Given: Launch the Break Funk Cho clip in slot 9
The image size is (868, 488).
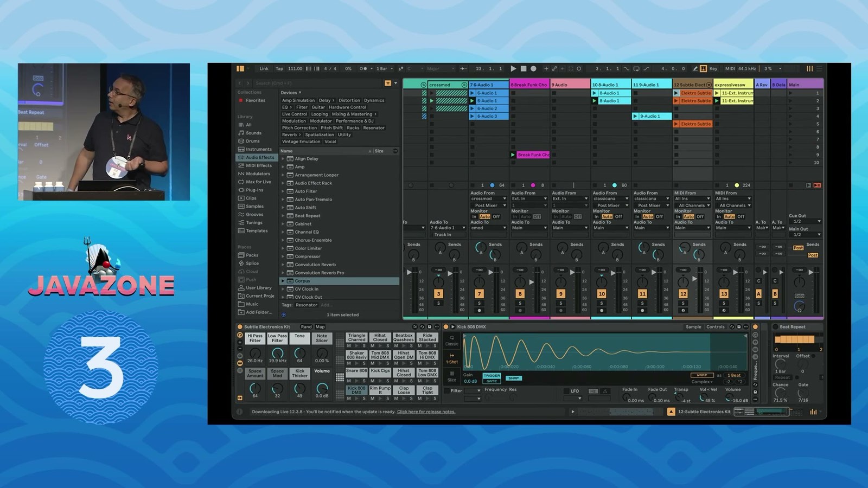Looking at the screenshot, I should tap(513, 155).
